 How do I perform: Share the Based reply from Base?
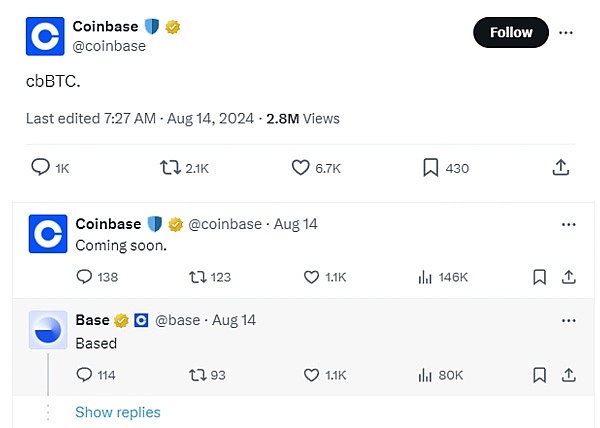[x=569, y=375]
